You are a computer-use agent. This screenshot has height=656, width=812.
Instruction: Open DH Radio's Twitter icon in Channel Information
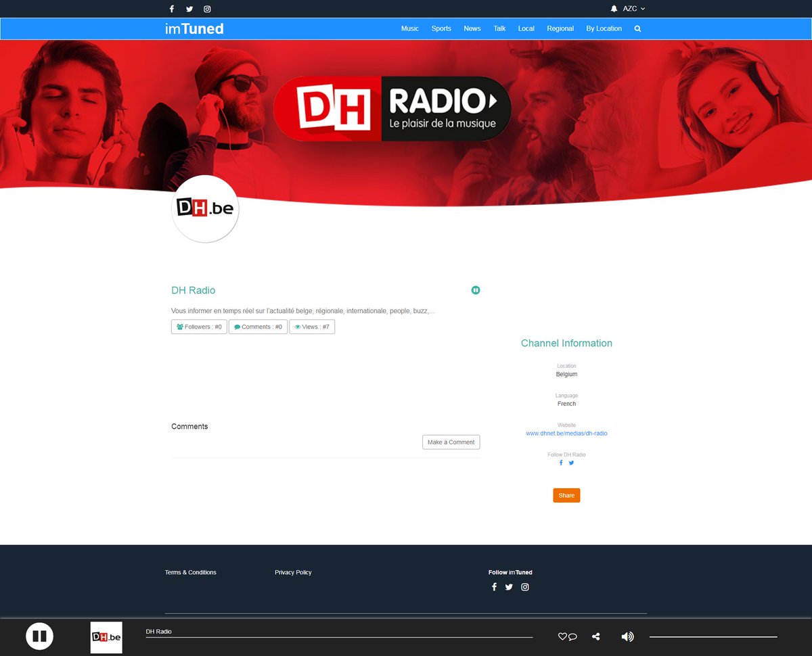(x=571, y=463)
